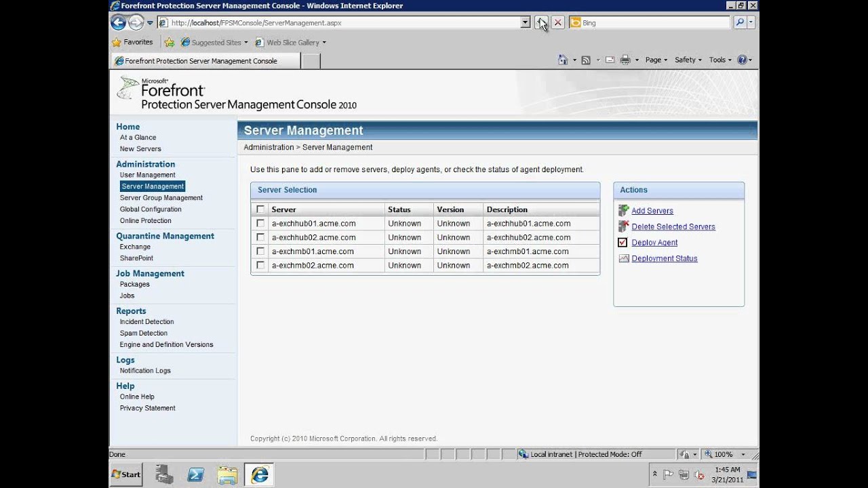Viewport: 868px width, 488px height.
Task: Open a new blank browser tab
Action: pyautogui.click(x=310, y=60)
